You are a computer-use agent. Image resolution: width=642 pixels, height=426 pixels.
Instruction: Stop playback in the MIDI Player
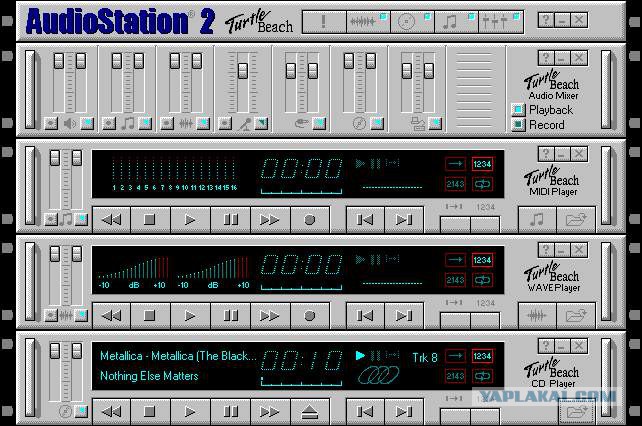tap(150, 220)
